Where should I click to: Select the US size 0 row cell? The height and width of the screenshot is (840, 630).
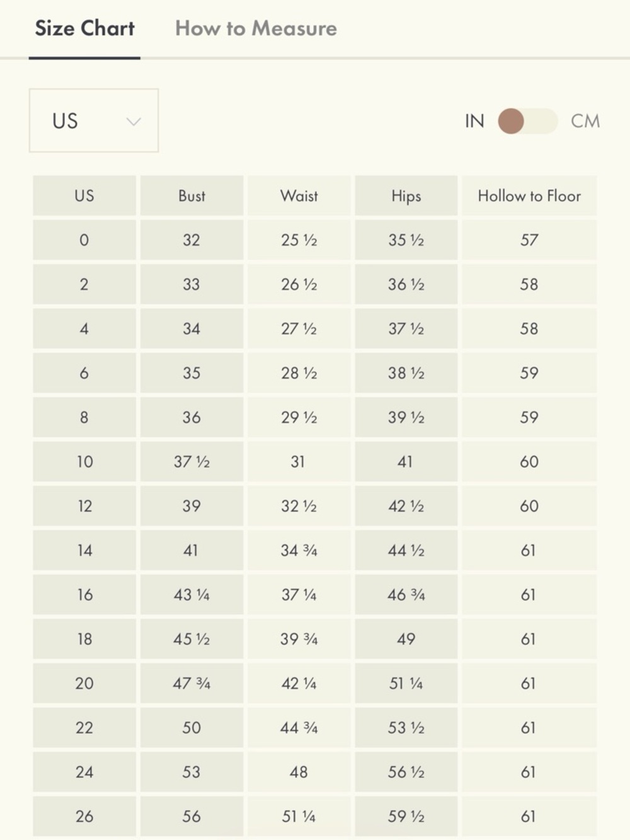click(84, 240)
